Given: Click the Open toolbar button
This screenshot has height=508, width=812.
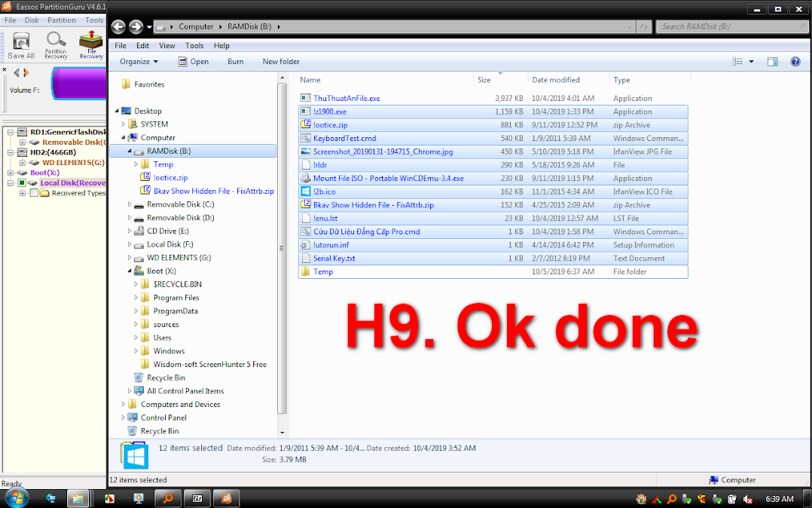Looking at the screenshot, I should [193, 62].
